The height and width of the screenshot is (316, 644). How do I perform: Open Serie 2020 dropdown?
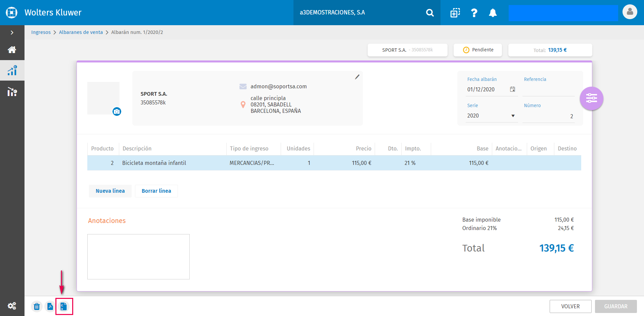coord(492,116)
